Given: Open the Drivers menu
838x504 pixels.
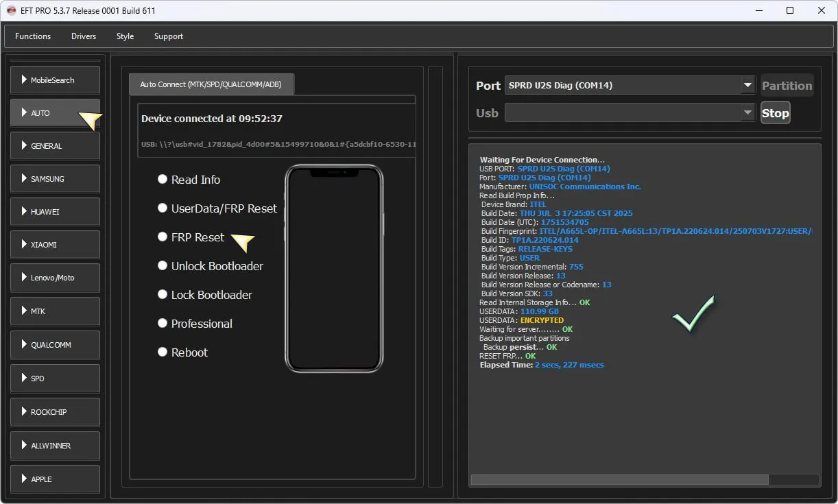Looking at the screenshot, I should [84, 36].
